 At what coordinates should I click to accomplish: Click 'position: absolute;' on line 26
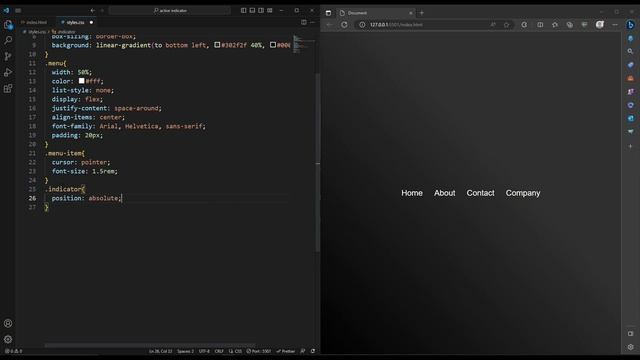click(87, 198)
